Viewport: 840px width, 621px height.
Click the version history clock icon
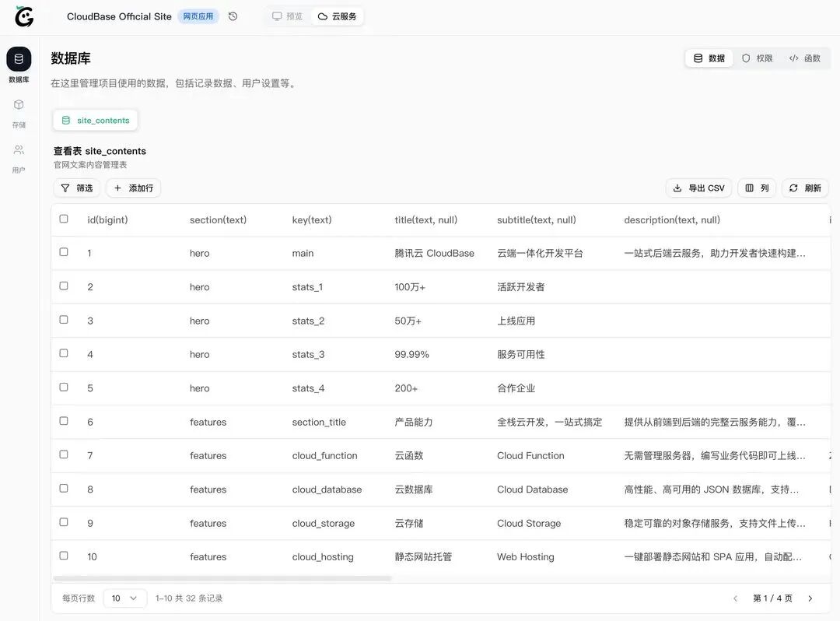pyautogui.click(x=233, y=16)
